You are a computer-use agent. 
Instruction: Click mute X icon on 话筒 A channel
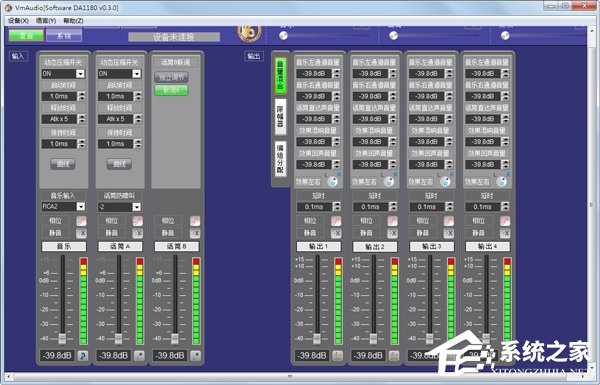[x=138, y=233]
